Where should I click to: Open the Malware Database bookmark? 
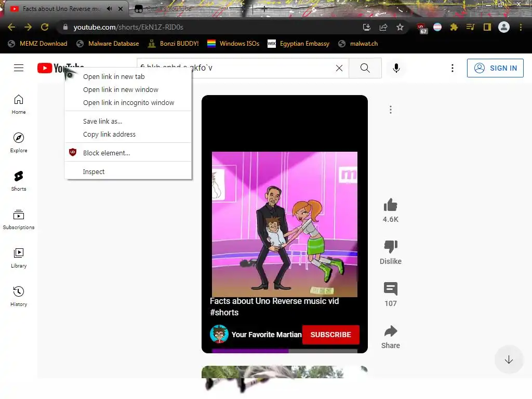coord(108,44)
